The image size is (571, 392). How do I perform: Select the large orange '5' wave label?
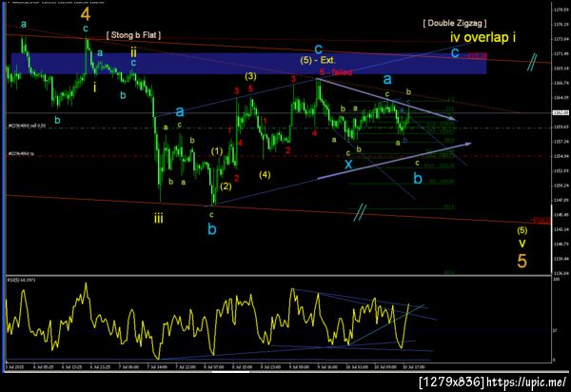(x=522, y=261)
